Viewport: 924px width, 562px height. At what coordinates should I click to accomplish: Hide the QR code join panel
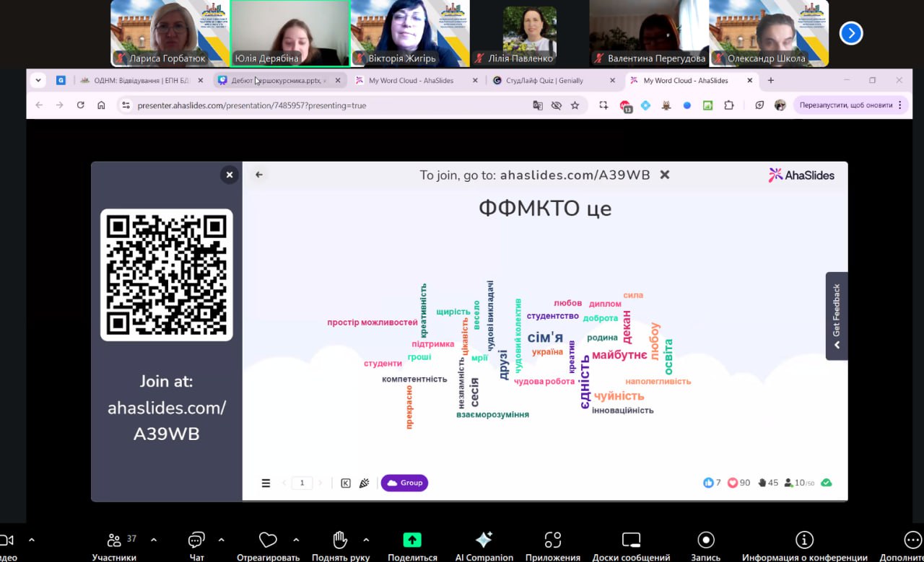pyautogui.click(x=230, y=175)
